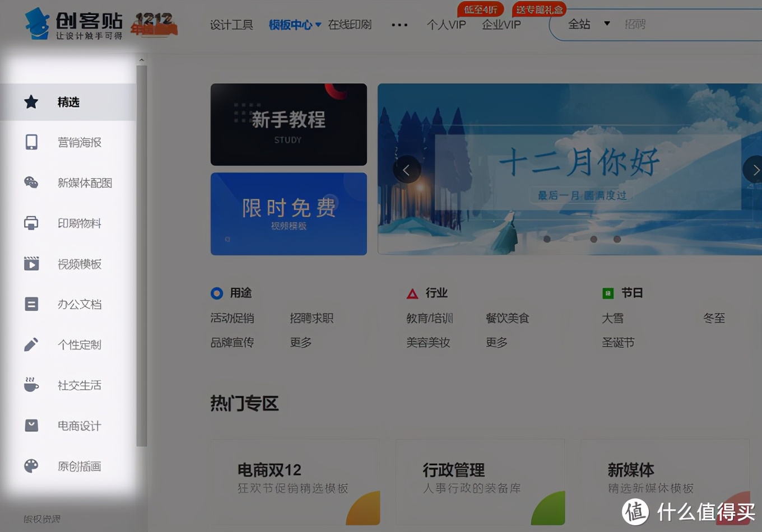Click the 送专属礼盒 badge
Viewport: 762px width, 532px height.
(539, 10)
